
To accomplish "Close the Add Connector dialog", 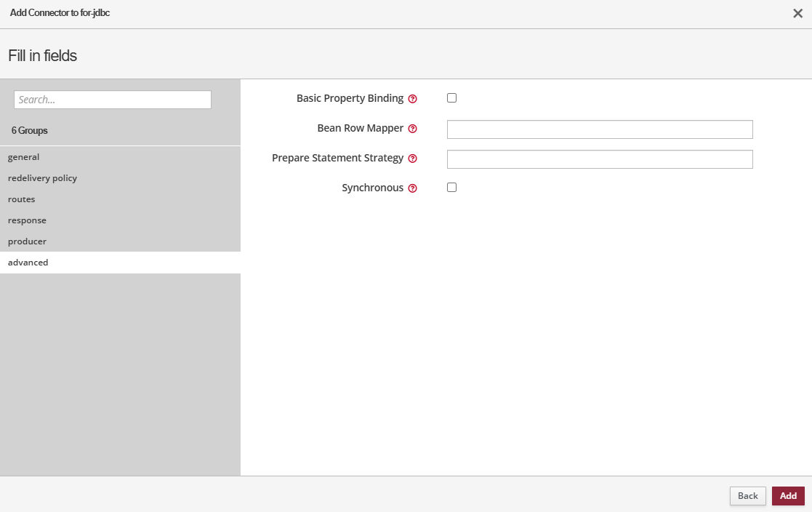I will pos(797,13).
